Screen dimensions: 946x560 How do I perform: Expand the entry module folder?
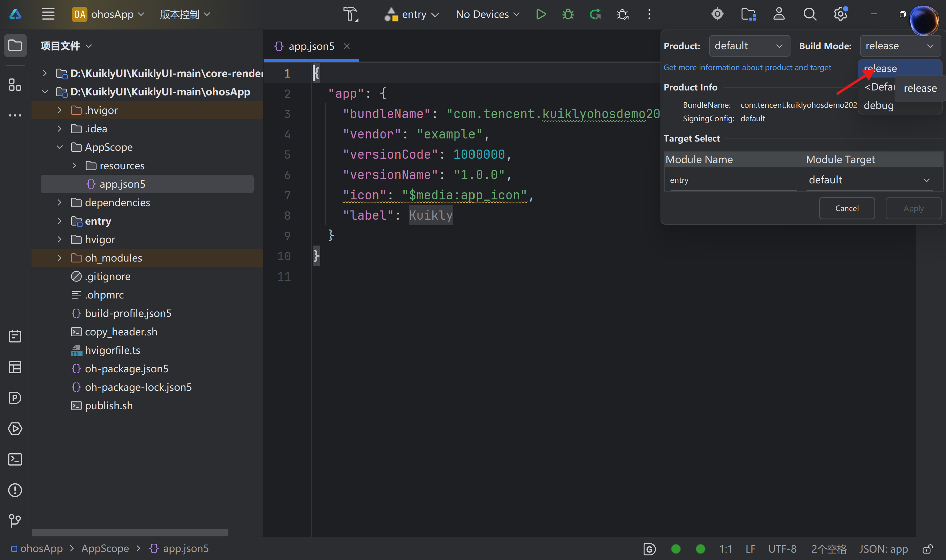[59, 221]
